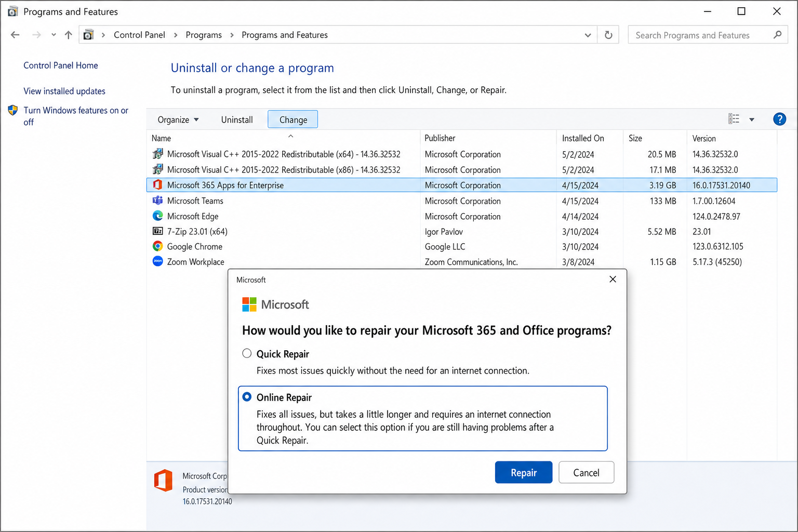Screen dimensions: 798x532
Task: Click version 16.0.17531.20140 cell in list
Action: 721,185
